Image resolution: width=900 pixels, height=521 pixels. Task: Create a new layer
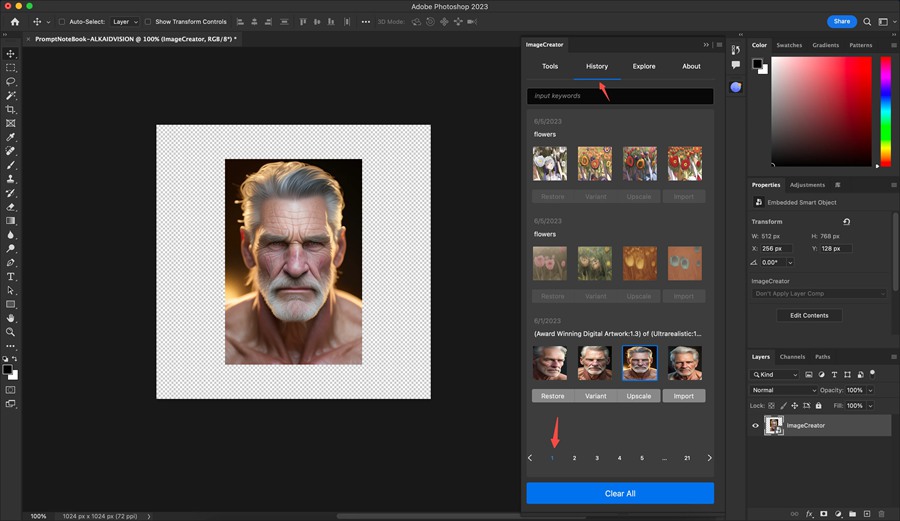867,514
